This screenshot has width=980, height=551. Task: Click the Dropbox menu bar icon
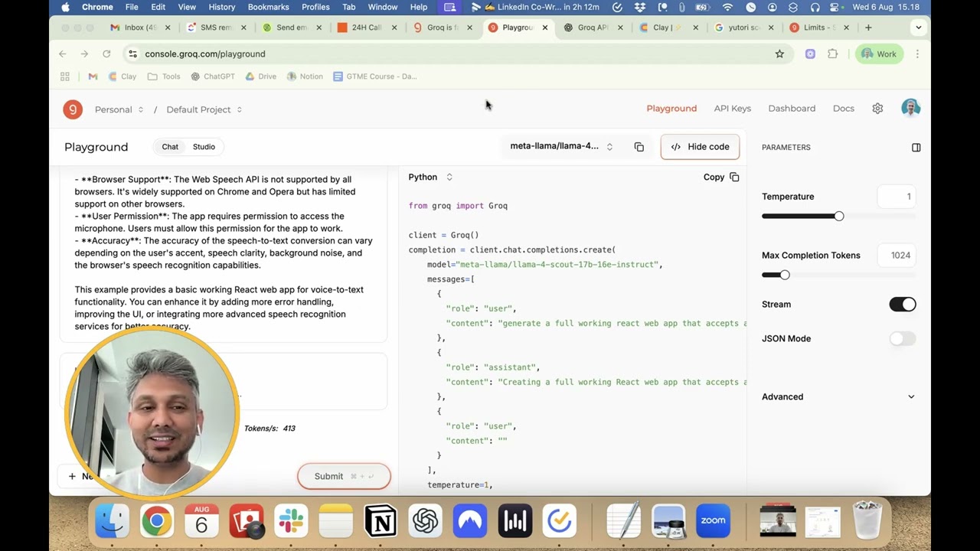[640, 7]
